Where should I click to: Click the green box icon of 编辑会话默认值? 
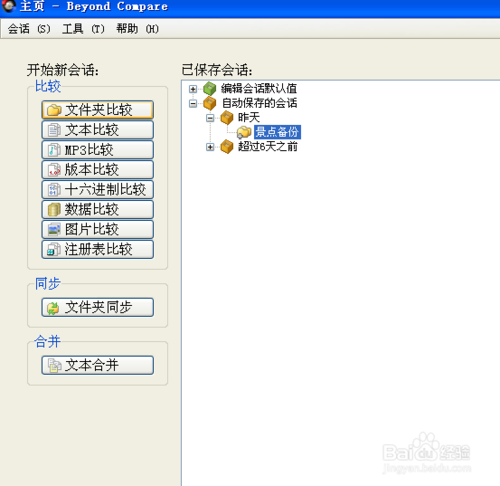click(210, 89)
